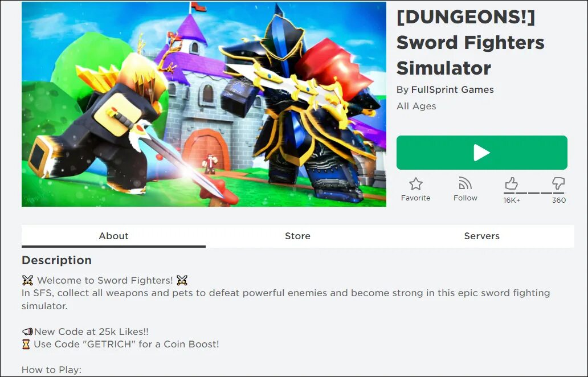Like the game with thumbs up icon
The image size is (588, 377).
(x=511, y=183)
